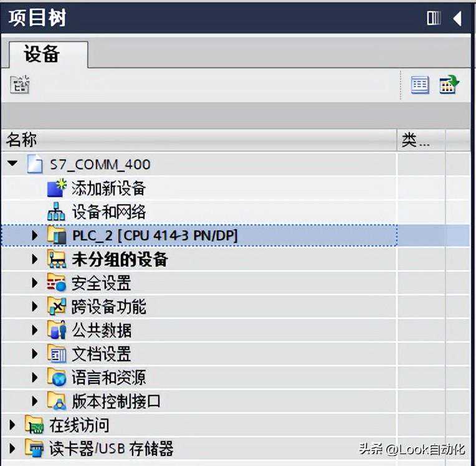The height and width of the screenshot is (466, 476).
Task: Click the overview list view toolbar icon
Action: pos(420,85)
